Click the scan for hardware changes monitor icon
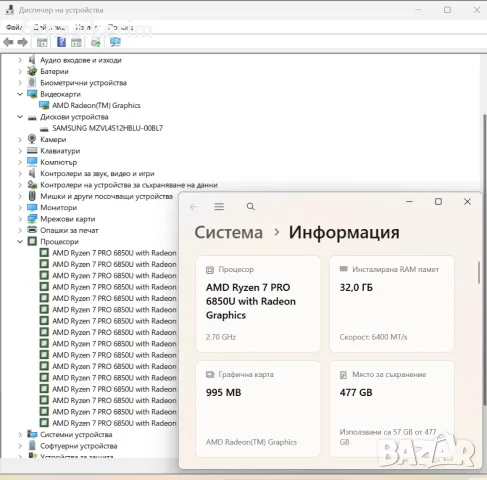 [x=115, y=42]
